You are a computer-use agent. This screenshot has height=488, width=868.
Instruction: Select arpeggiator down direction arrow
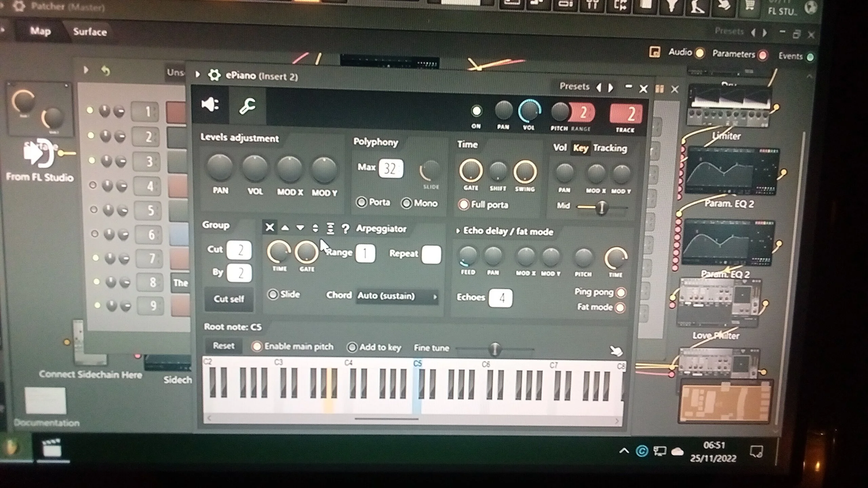300,228
